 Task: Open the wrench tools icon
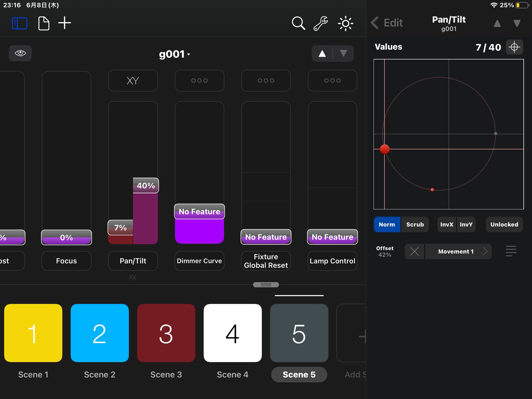321,23
